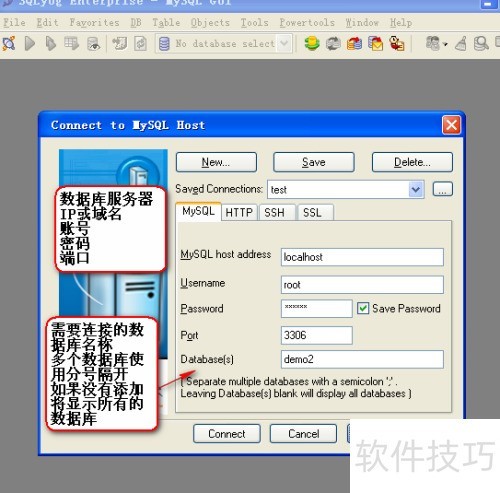Click the database with envelope notification icon
Viewport: 500px width, 493px height.
point(376,43)
